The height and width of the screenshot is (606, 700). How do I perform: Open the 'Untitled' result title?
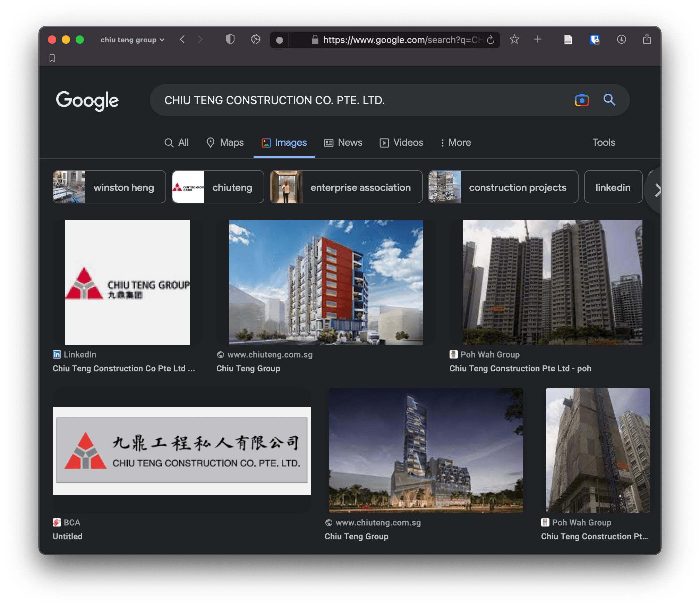pos(68,536)
